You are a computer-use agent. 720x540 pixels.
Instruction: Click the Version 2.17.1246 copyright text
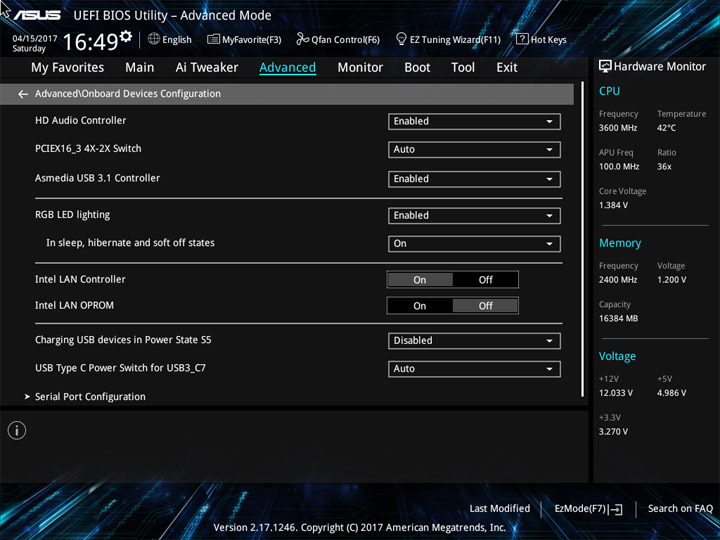(360, 528)
